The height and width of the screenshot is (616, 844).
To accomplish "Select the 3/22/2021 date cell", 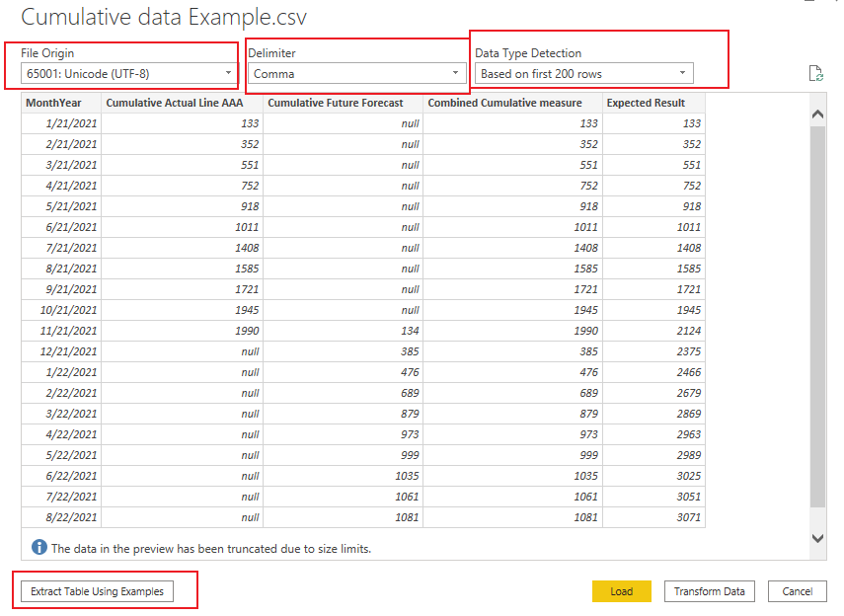I will [61, 414].
